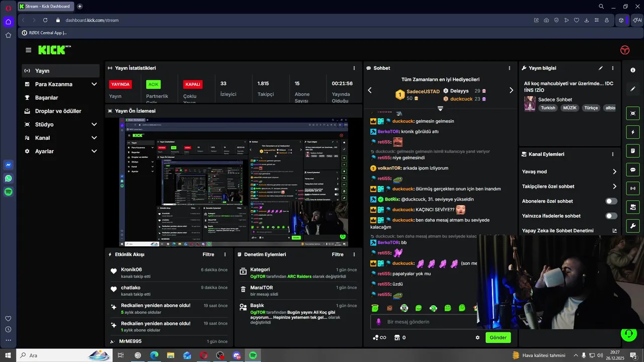Open Messenger in Opera sidebar
Viewport: 644px width, 362px height.
[x=8, y=165]
